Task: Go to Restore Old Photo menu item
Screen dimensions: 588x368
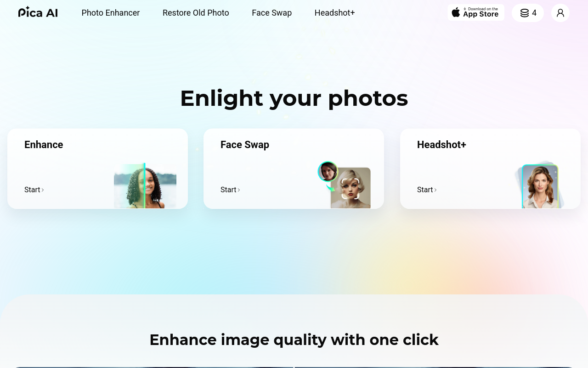Action: coord(196,13)
